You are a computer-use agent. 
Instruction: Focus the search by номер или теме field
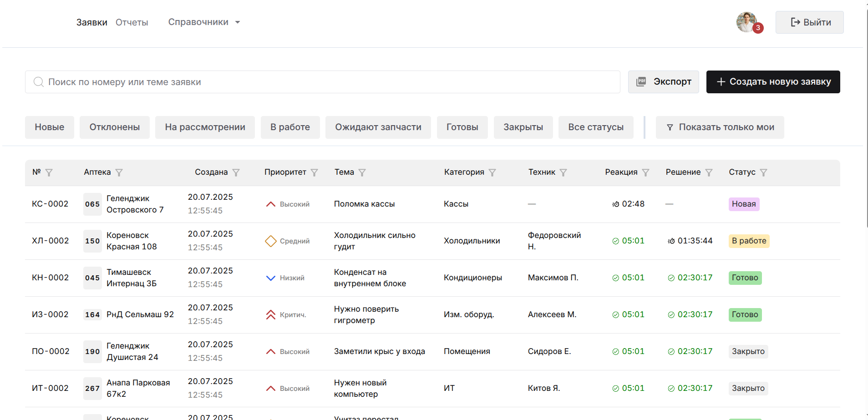323,82
